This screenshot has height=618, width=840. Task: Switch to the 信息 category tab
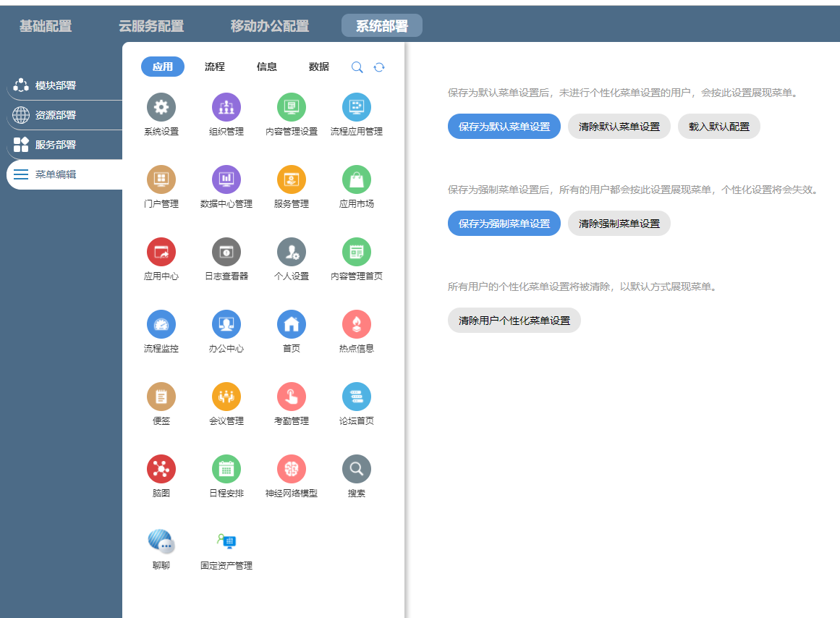click(267, 67)
